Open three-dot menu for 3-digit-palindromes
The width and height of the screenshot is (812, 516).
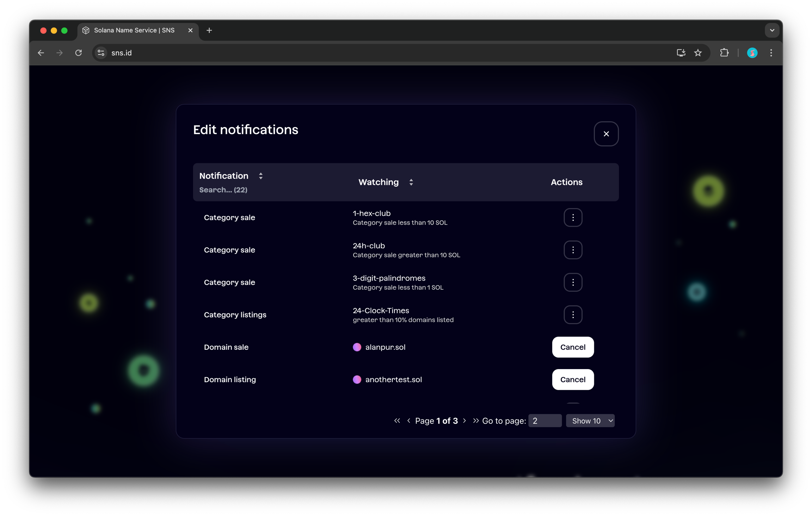pos(573,282)
